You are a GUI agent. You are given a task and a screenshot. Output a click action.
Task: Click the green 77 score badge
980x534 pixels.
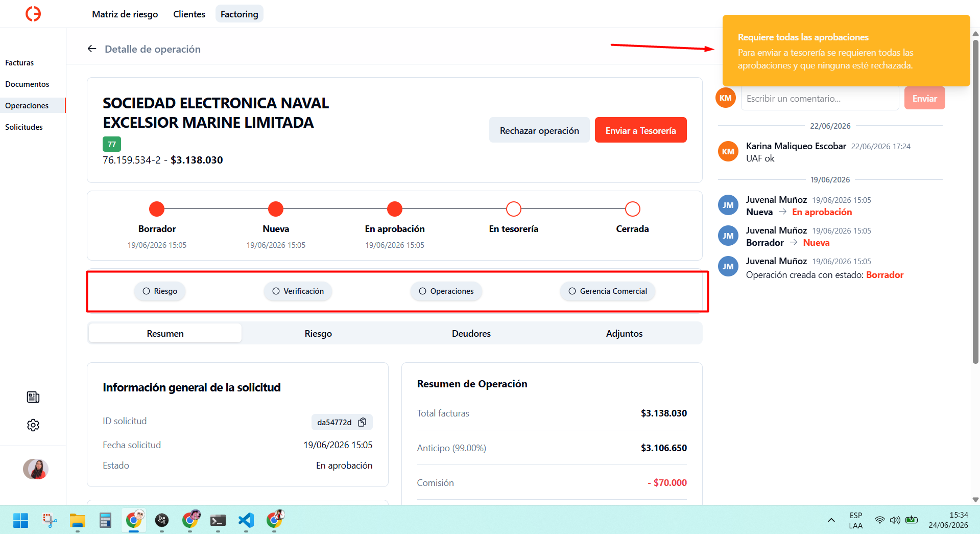[x=112, y=144]
